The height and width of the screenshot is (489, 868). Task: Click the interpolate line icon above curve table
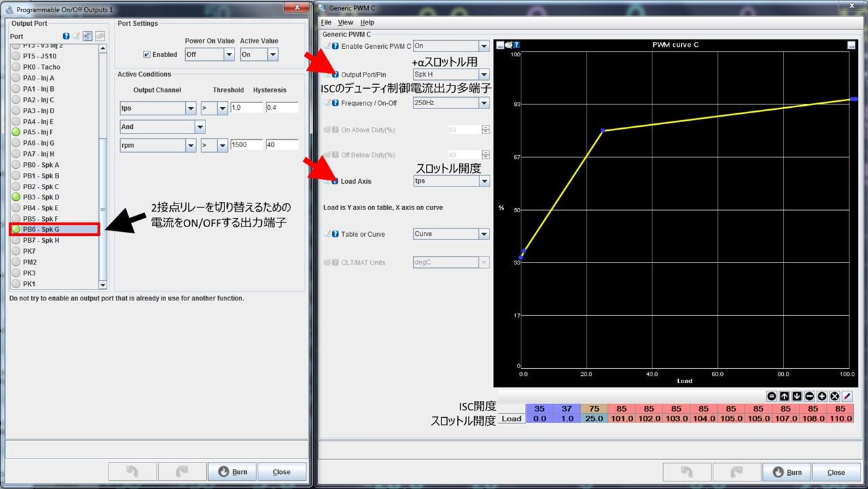(x=848, y=396)
